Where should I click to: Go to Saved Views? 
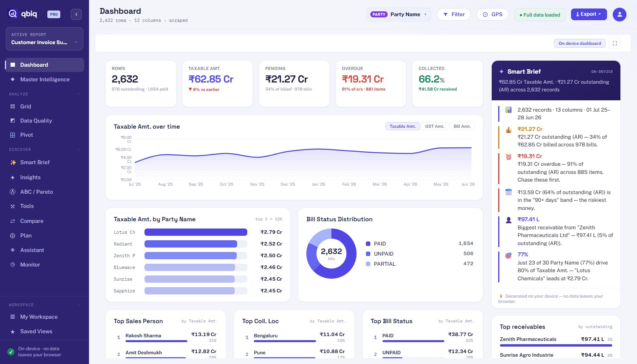(45, 331)
